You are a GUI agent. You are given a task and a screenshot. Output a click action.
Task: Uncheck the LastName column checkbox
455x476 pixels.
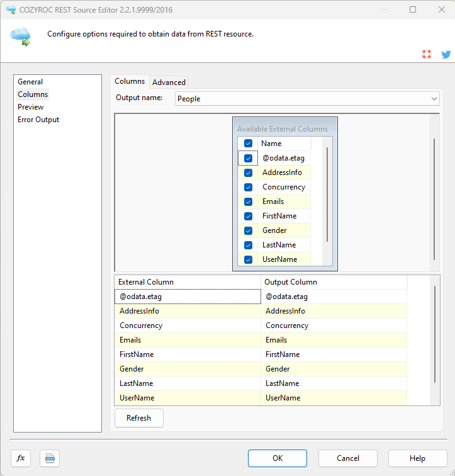pyautogui.click(x=248, y=245)
